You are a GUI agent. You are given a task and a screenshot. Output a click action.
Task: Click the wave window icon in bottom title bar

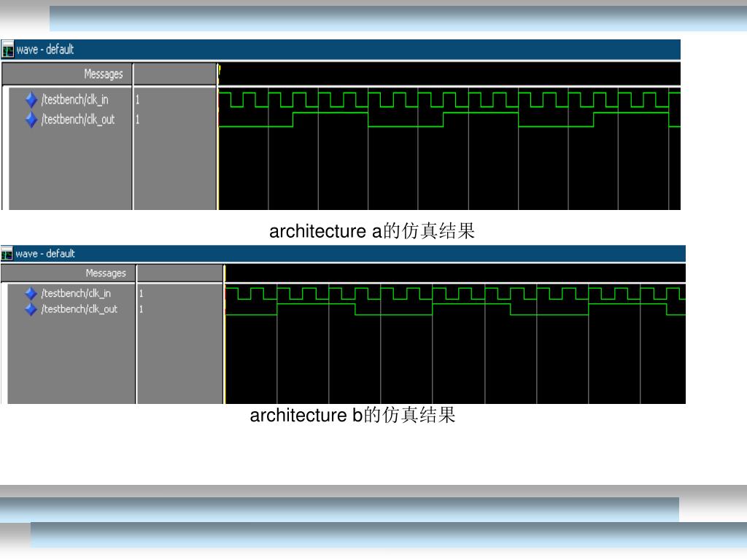[7, 254]
